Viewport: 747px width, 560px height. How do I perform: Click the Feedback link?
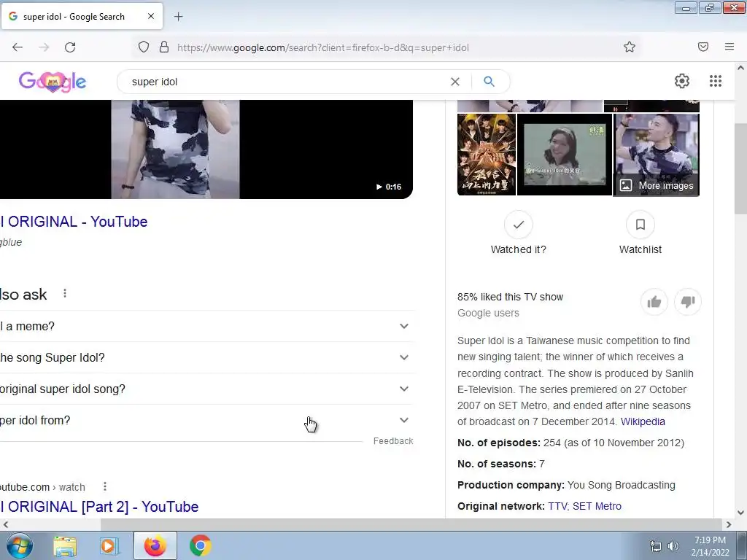393,441
